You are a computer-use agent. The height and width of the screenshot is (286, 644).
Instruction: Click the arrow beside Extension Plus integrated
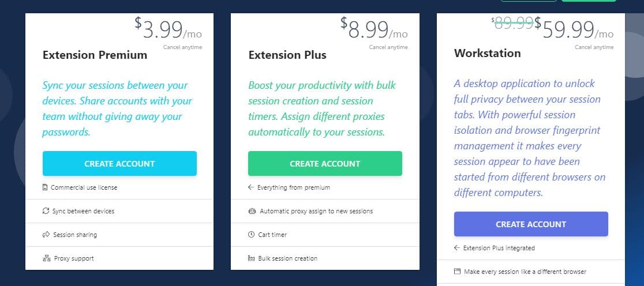(456, 248)
